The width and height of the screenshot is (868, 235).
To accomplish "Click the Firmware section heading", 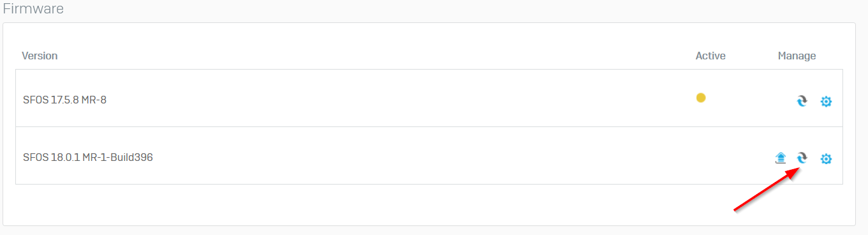I will 33,9.
